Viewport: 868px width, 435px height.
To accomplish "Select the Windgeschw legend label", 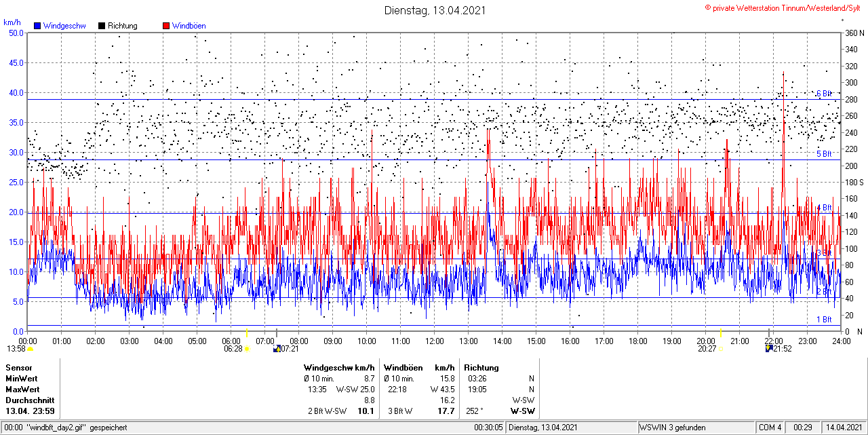I will point(64,26).
